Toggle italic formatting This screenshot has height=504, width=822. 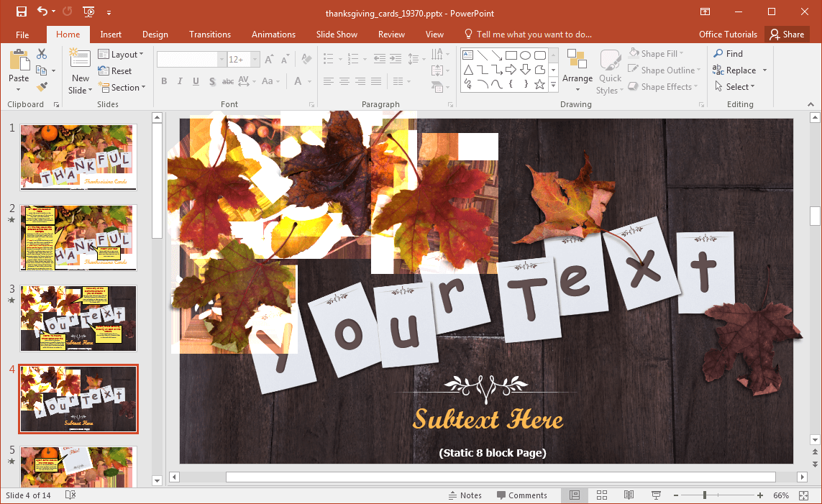[x=179, y=81]
